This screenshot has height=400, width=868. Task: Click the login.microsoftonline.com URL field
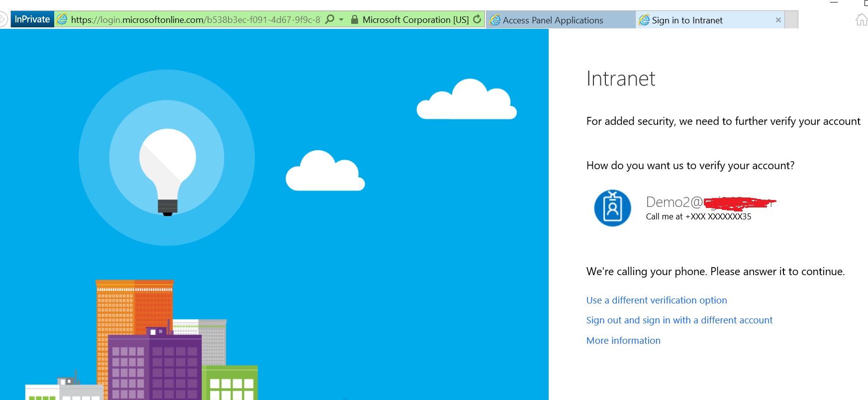tap(195, 20)
